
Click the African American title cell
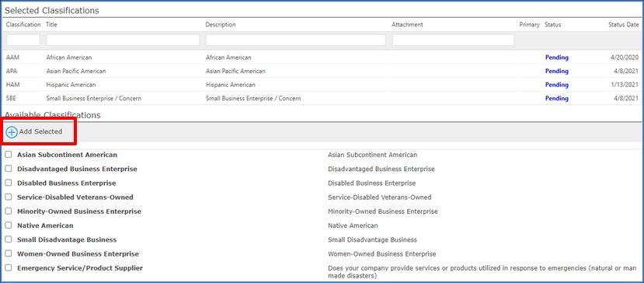point(69,58)
